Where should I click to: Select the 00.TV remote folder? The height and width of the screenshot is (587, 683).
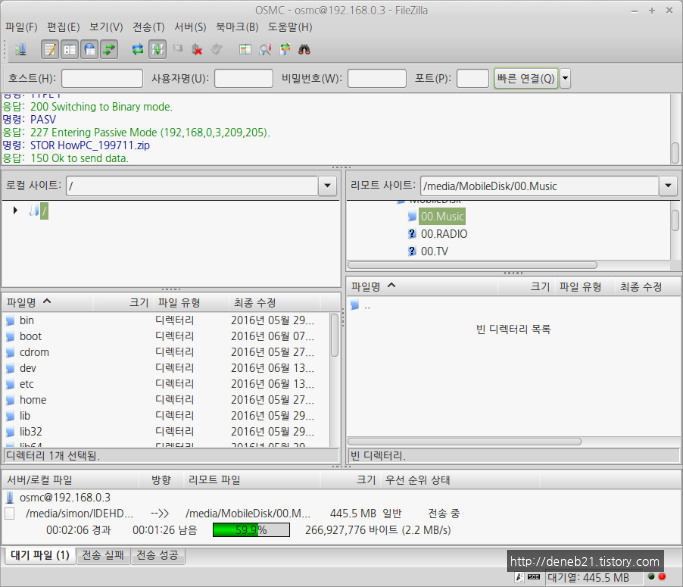coord(434,251)
